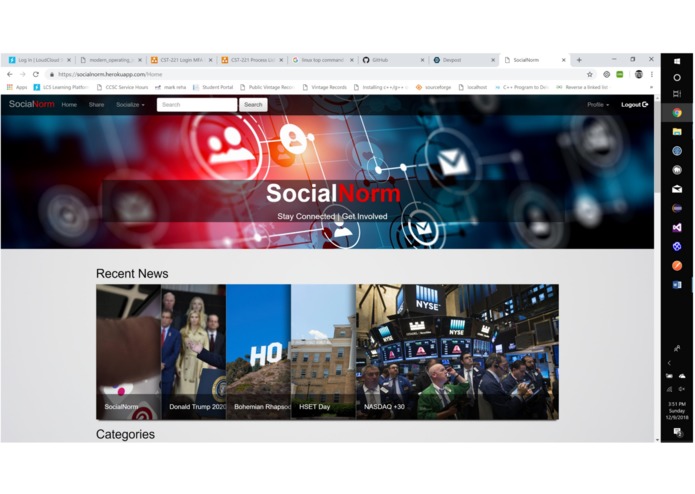Open a new browser tab
The height and width of the screenshot is (494, 695).
pyautogui.click(x=579, y=60)
